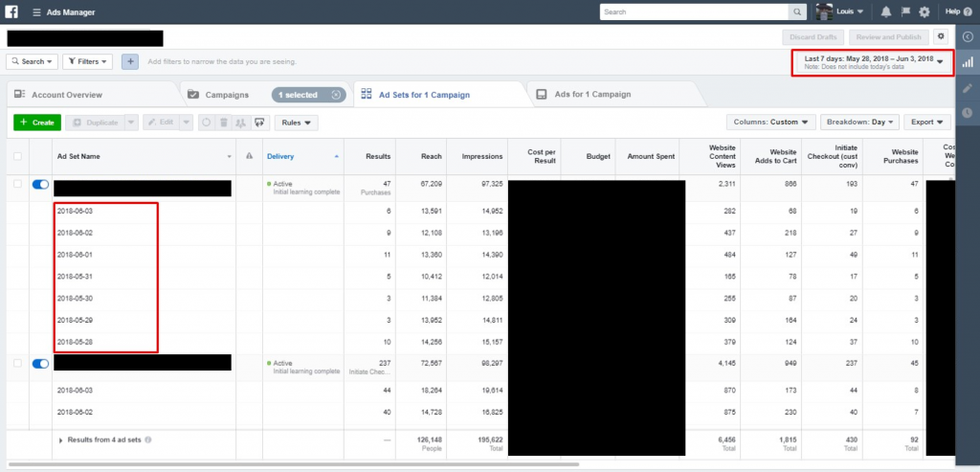Open the date range dropdown
The image size is (980, 472).
[x=873, y=62]
